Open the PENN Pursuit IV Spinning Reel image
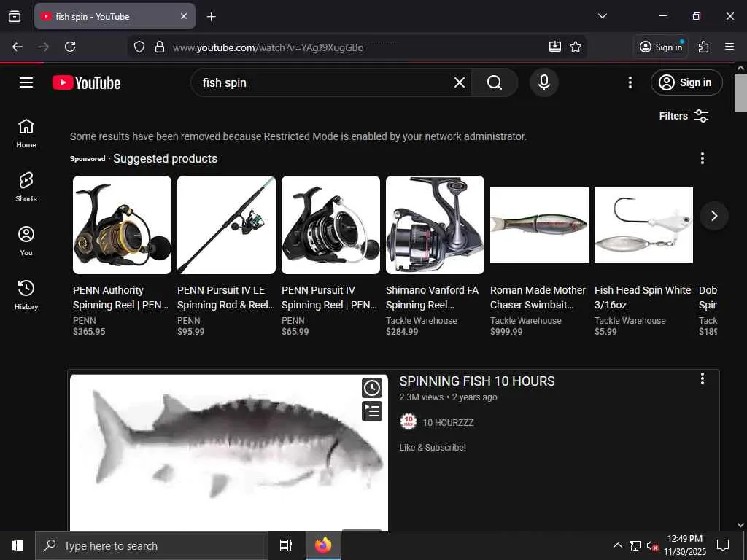The width and height of the screenshot is (747, 560). [330, 225]
